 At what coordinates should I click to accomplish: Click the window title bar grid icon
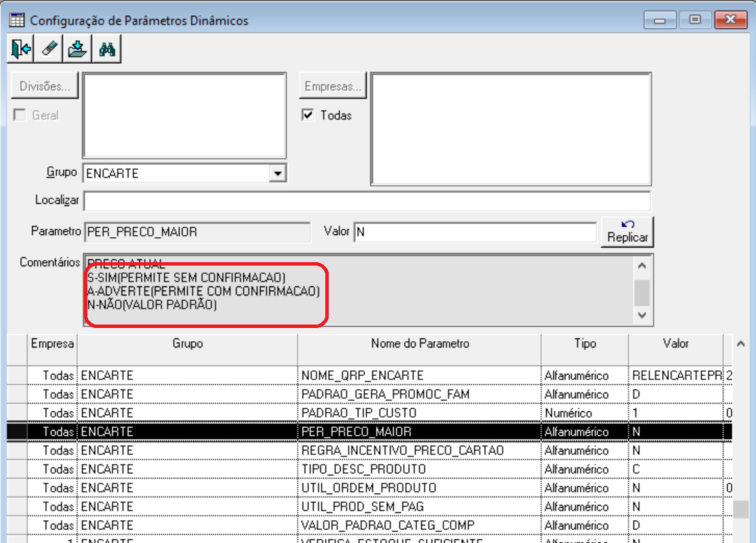click(17, 20)
